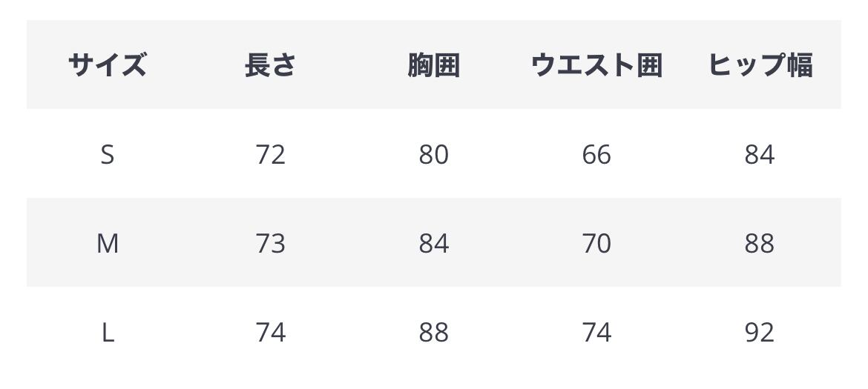Click the bust value 80 in S row

(433, 155)
